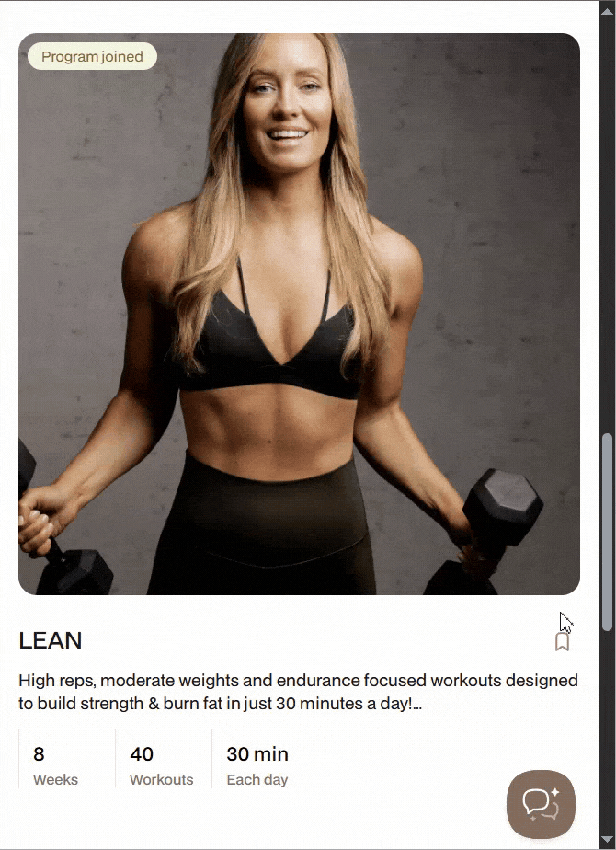Open the AI chat assistant bubble

pyautogui.click(x=541, y=804)
